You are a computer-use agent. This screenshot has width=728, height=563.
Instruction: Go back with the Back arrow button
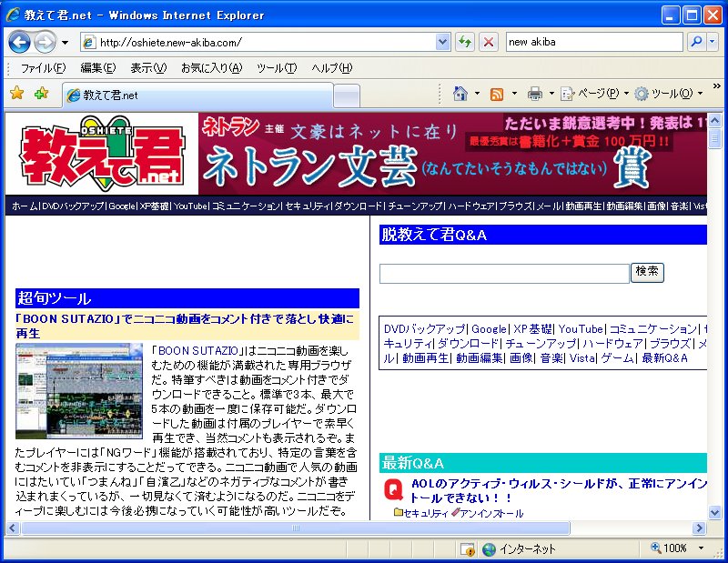(19, 43)
